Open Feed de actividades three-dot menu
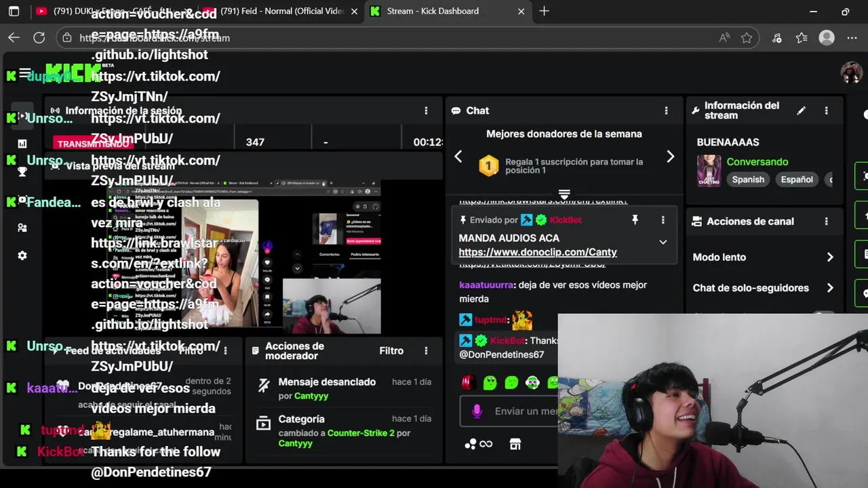The height and width of the screenshot is (488, 868). coord(225,350)
